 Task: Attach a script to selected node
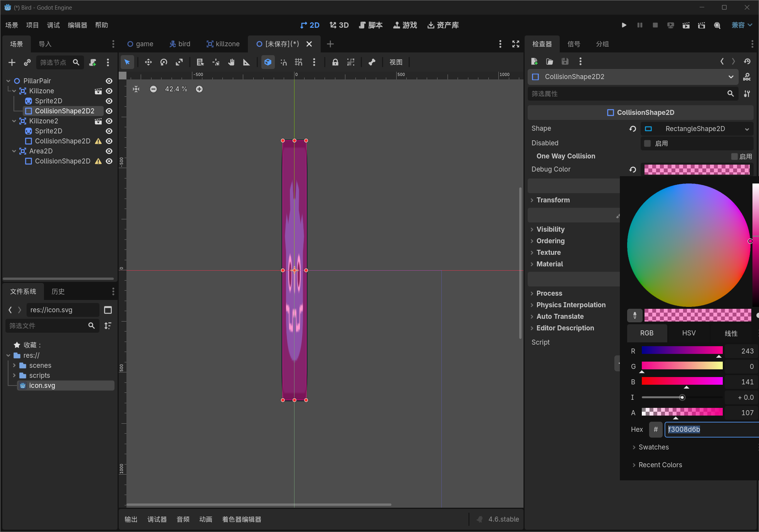click(93, 62)
